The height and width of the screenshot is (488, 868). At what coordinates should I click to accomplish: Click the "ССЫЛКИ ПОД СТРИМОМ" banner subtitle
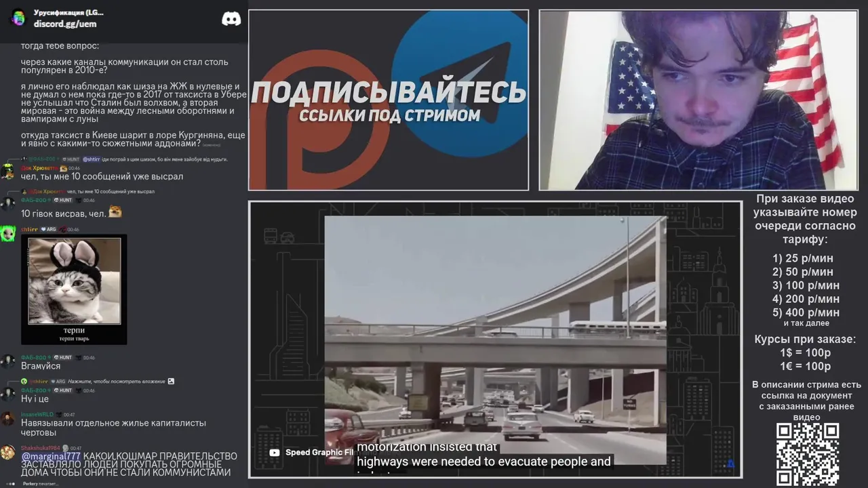click(x=389, y=115)
